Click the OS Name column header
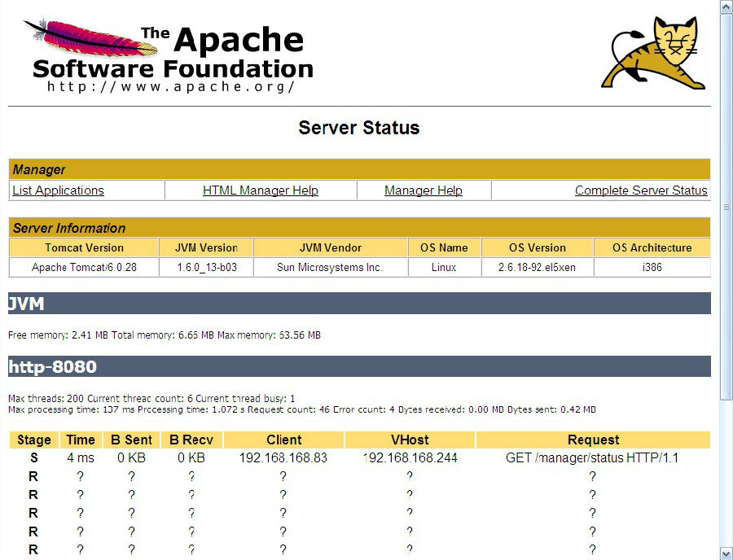This screenshot has height=560, width=733. (444, 247)
